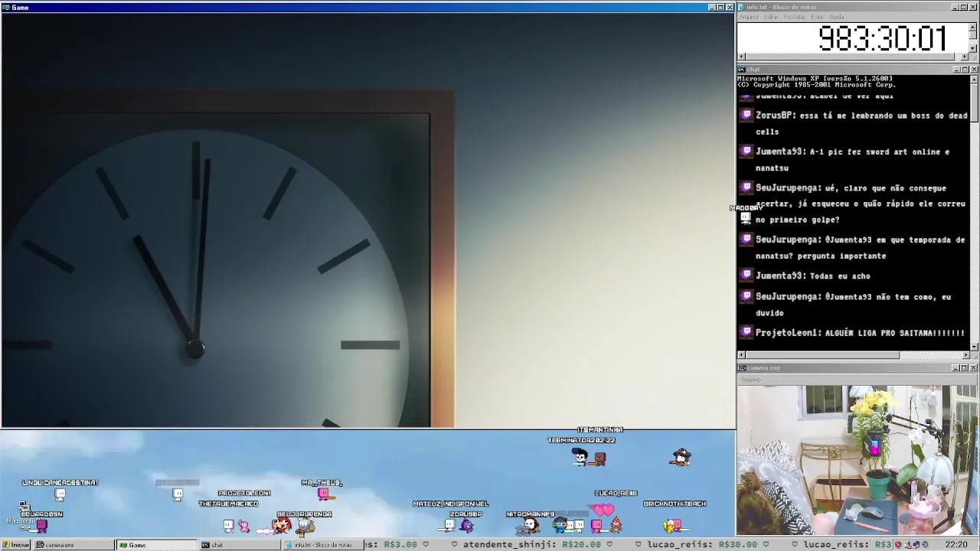Viewport: 980px width, 551px height.
Task: Click 'essa tá me lembrando' chat message by ZorusBP
Action: click(x=861, y=124)
